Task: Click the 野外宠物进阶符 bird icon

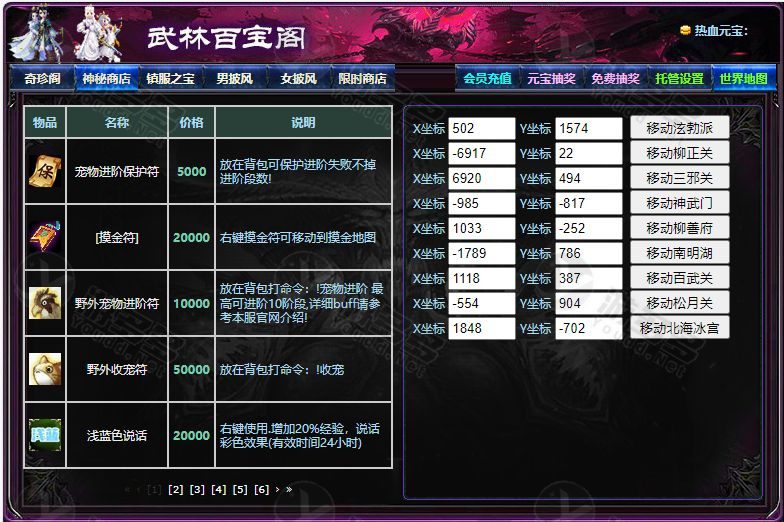Action: coord(44,303)
